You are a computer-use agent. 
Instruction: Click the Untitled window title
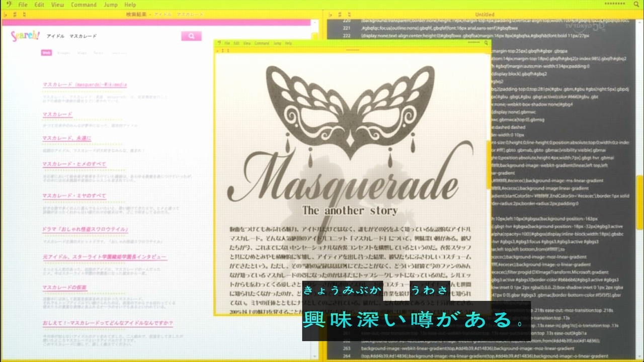[485, 15]
